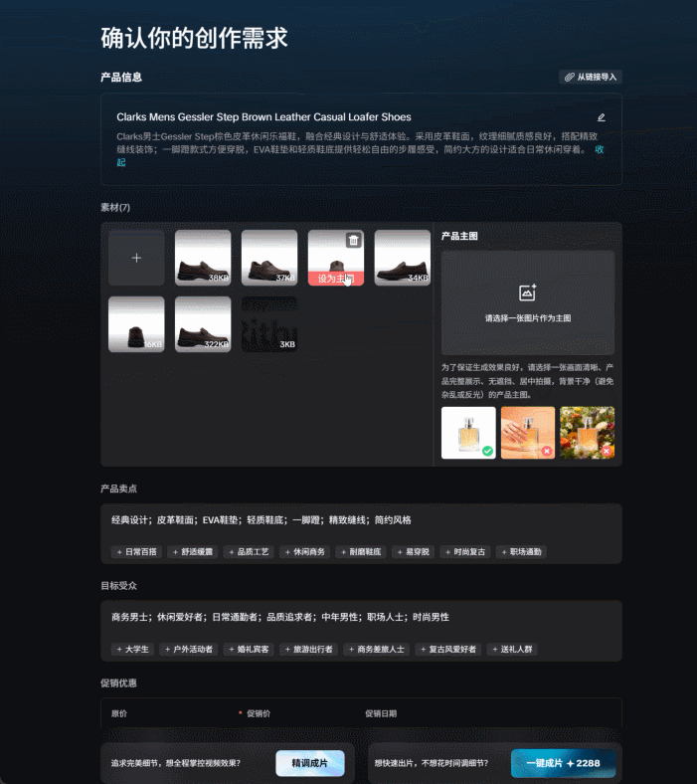
Task: Click the green checkmark perfume example
Action: [468, 433]
